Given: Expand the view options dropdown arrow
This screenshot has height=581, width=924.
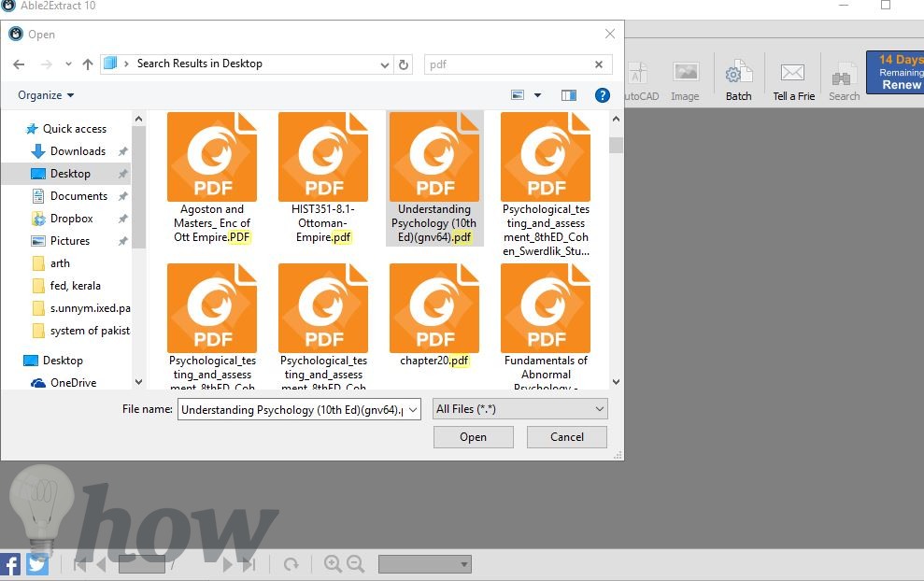Looking at the screenshot, I should point(537,95).
